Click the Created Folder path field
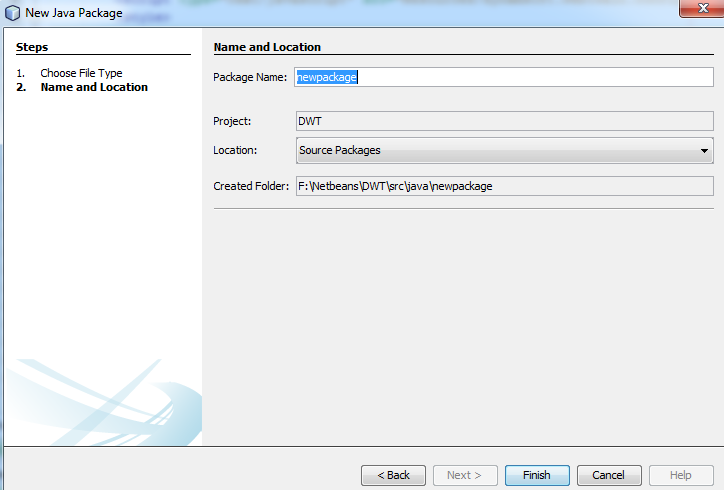 [x=504, y=186]
